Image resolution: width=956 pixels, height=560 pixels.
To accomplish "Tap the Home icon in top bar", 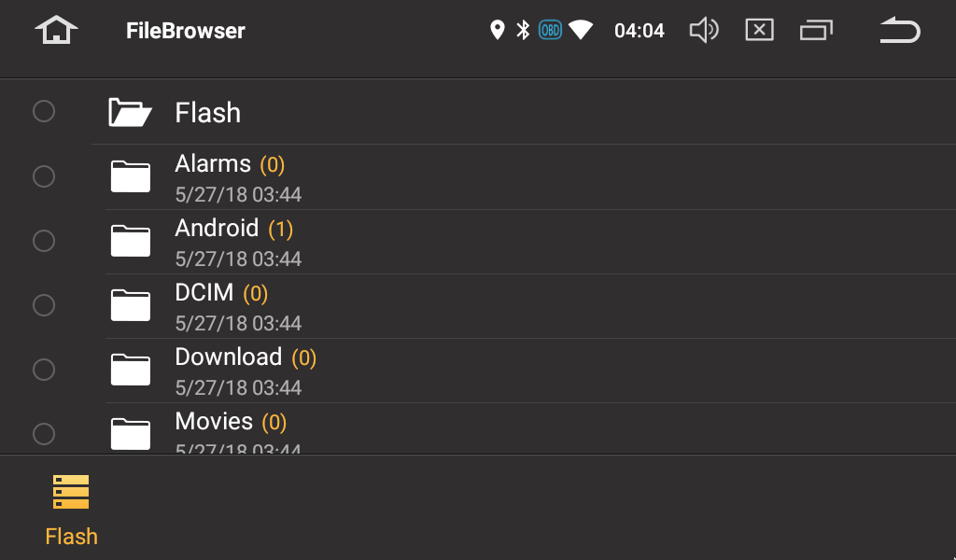I will pyautogui.click(x=56, y=31).
